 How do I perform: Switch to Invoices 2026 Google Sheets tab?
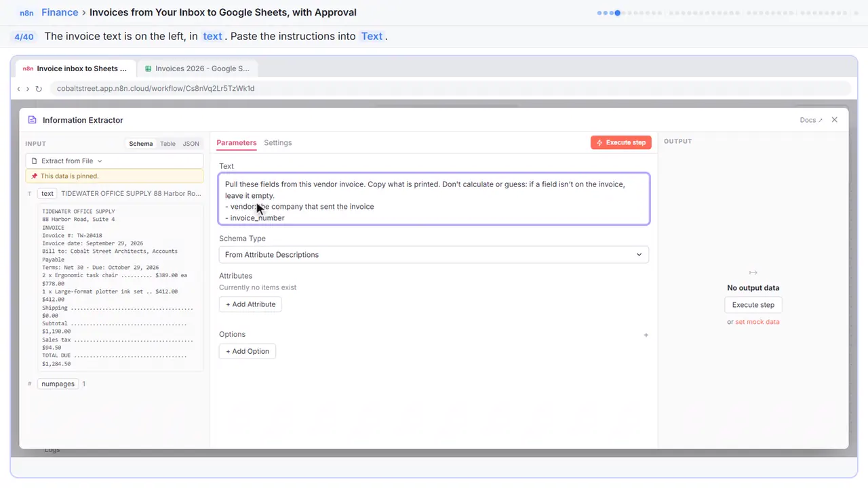pos(197,68)
